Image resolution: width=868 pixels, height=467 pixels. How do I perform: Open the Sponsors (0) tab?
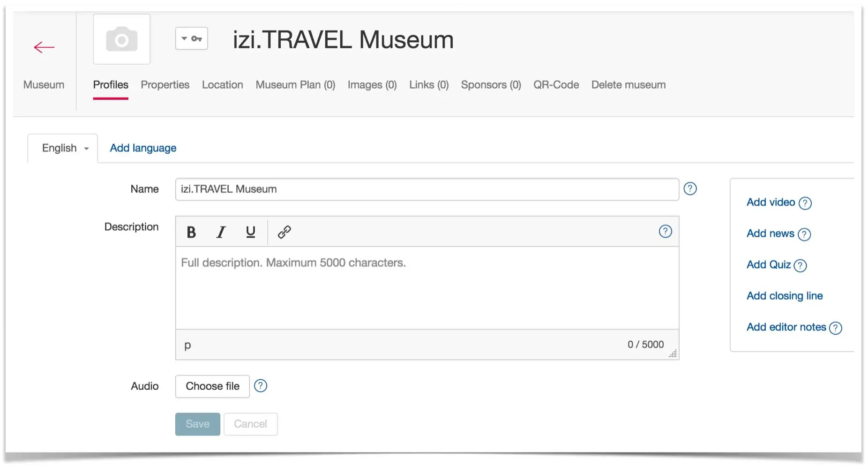click(x=491, y=85)
